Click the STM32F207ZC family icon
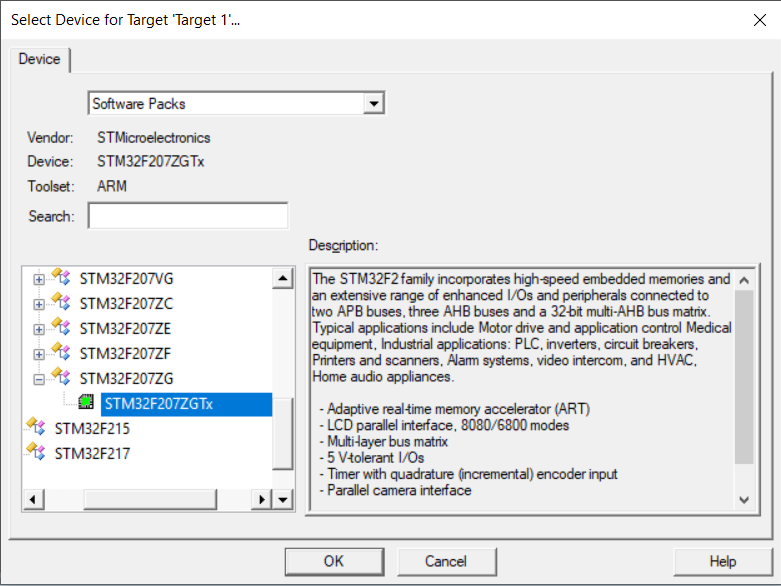Image resolution: width=781 pixels, height=586 pixels. point(61,301)
